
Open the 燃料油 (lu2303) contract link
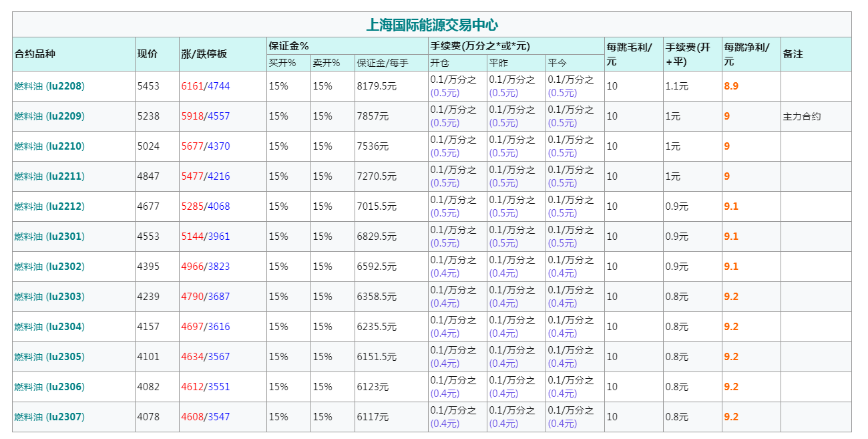[x=49, y=297]
